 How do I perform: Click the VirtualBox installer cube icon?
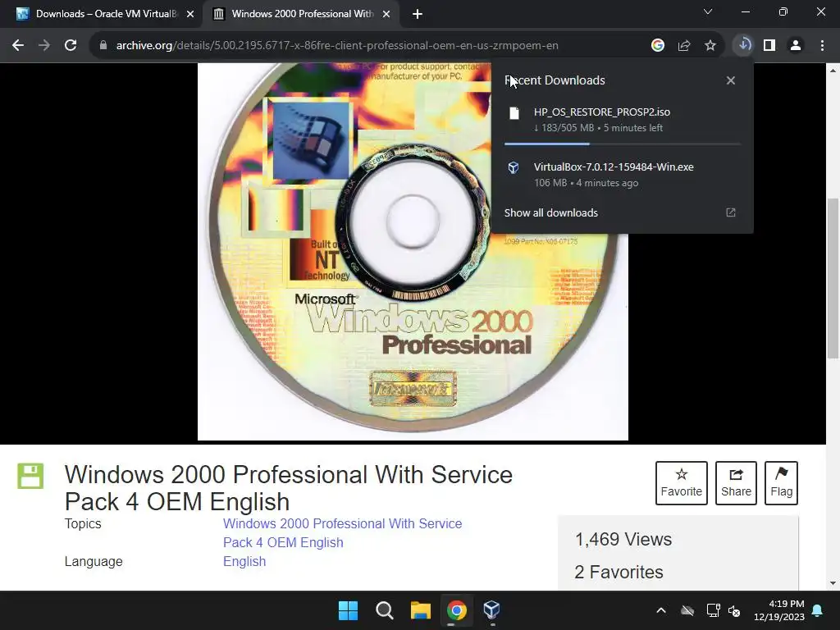tap(514, 167)
